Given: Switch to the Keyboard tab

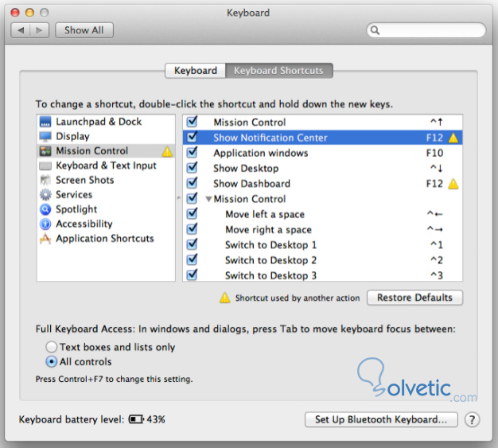Looking at the screenshot, I should pos(196,71).
